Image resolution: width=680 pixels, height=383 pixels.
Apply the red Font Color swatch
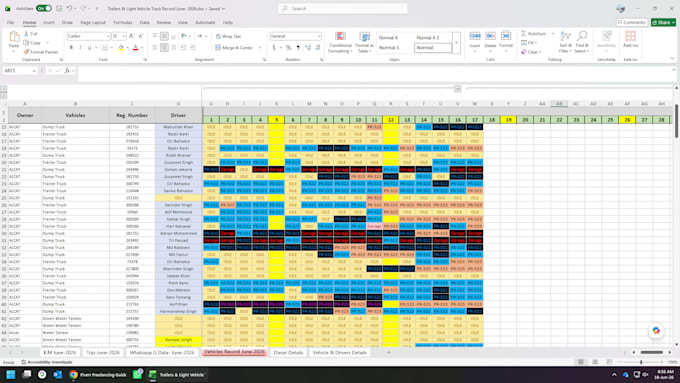pyautogui.click(x=135, y=47)
